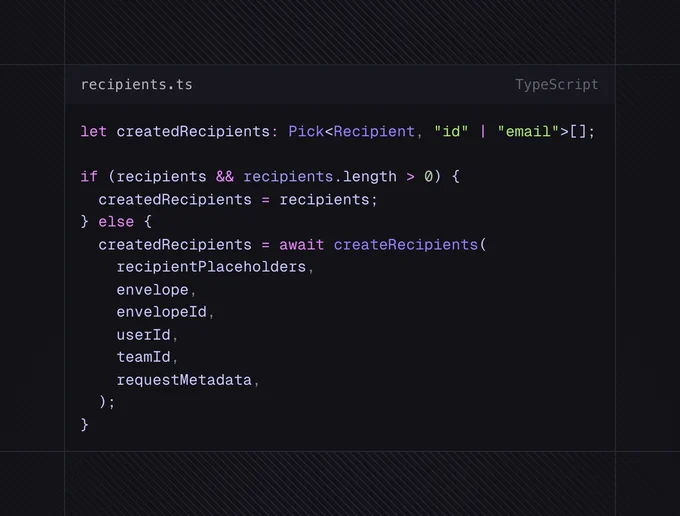Viewport: 680px width, 516px height.
Task: Click the '&&' operator in the condition
Action: click(x=225, y=177)
